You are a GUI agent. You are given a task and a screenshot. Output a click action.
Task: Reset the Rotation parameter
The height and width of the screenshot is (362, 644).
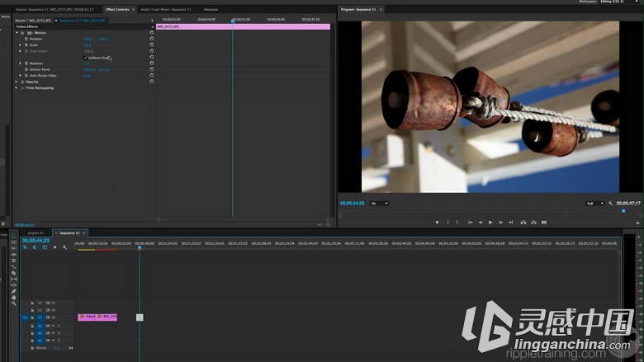point(152,63)
